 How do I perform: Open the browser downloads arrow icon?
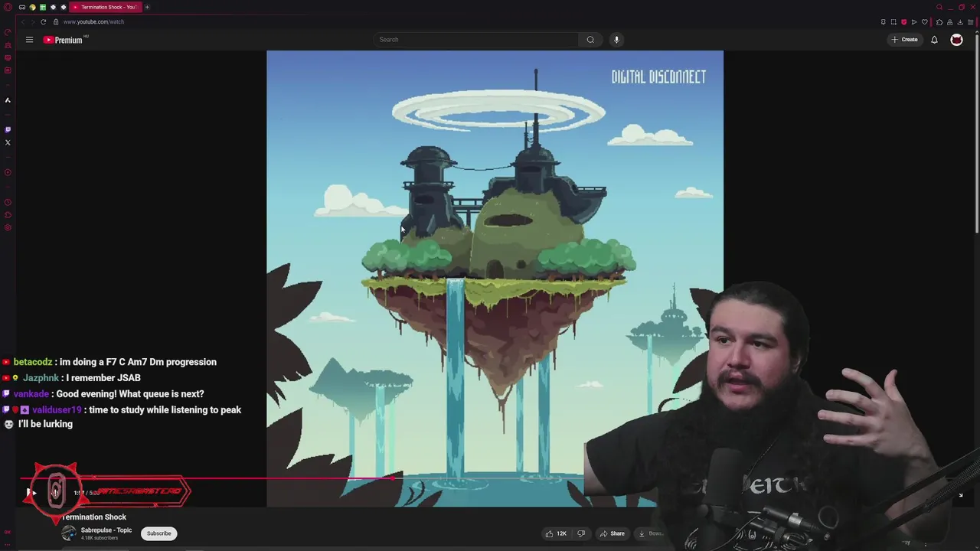pos(960,21)
